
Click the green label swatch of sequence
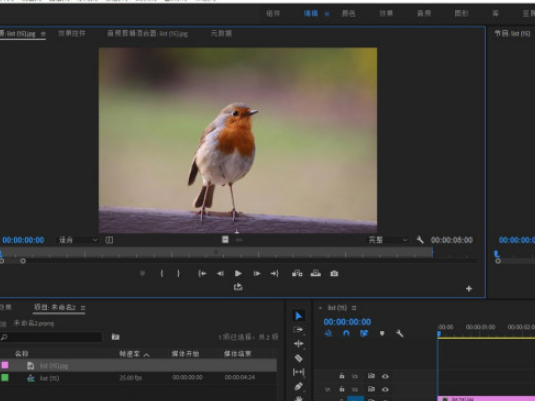pos(5,378)
